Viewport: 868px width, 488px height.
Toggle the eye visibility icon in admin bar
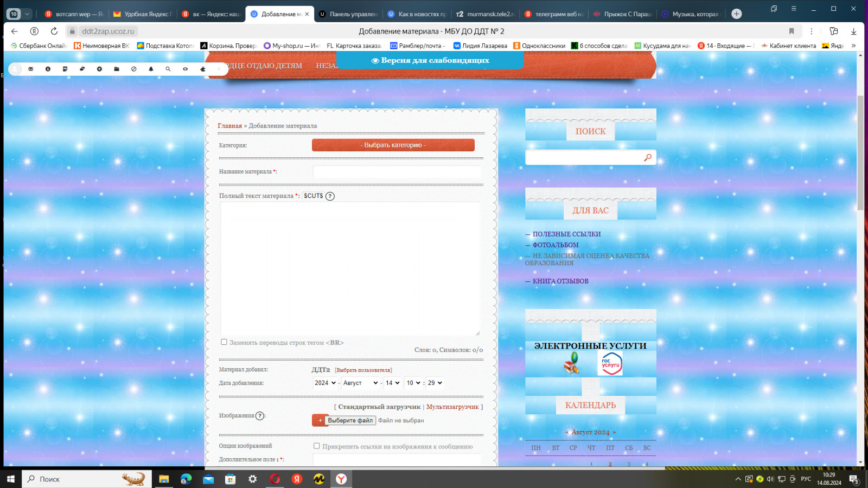[x=186, y=69]
